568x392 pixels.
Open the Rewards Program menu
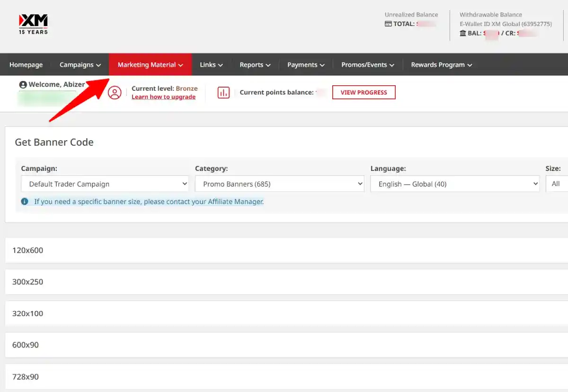[x=442, y=65]
